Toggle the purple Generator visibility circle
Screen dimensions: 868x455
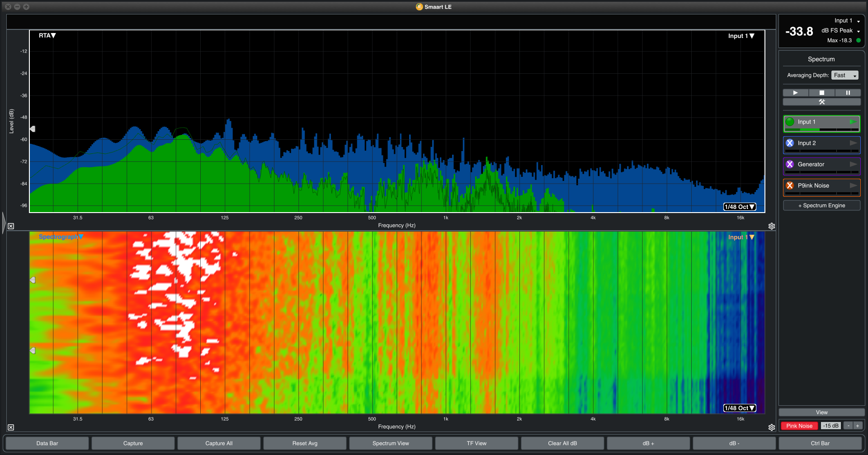pyautogui.click(x=790, y=164)
